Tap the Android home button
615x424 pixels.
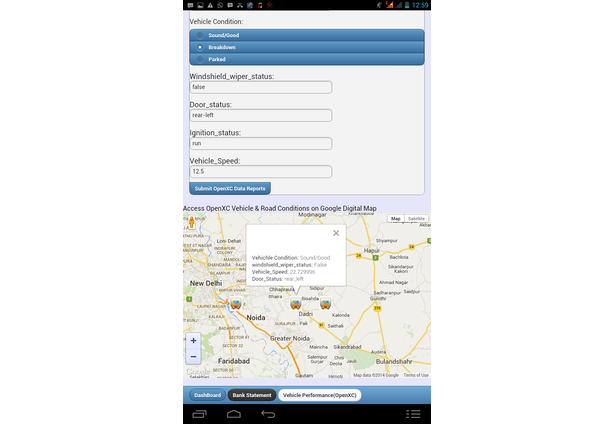[234, 414]
